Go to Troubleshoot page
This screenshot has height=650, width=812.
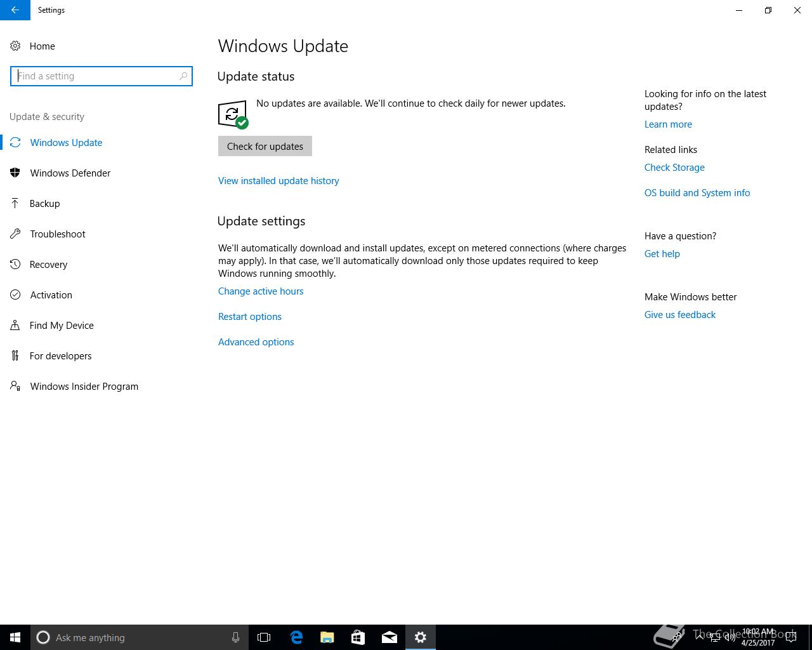click(x=58, y=234)
